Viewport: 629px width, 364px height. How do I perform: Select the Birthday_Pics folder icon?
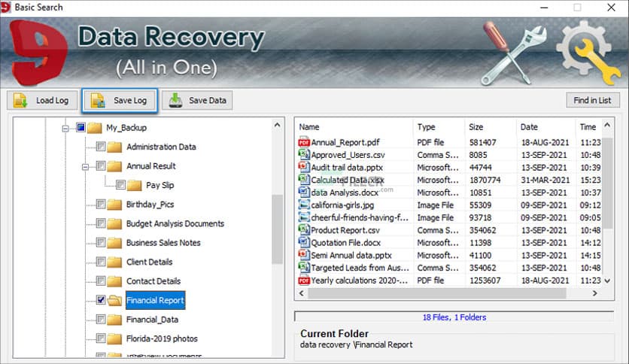(114, 205)
